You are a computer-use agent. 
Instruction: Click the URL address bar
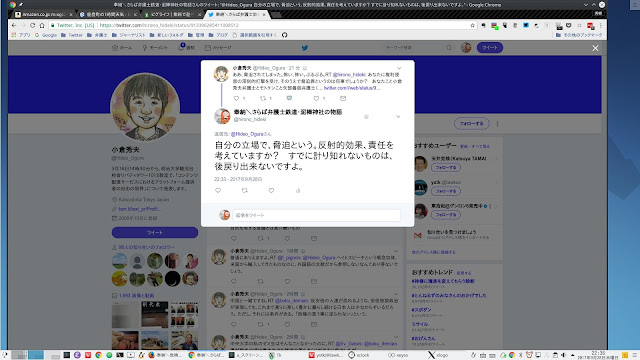(x=261, y=25)
